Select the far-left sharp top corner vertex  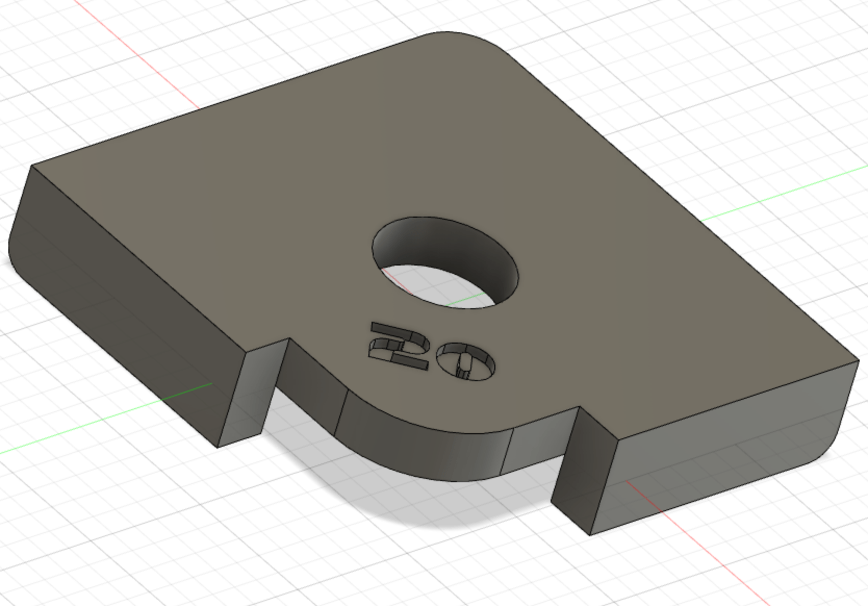[32, 166]
